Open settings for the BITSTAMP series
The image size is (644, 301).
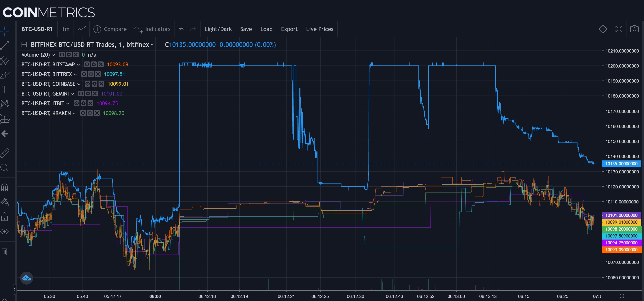click(94, 64)
